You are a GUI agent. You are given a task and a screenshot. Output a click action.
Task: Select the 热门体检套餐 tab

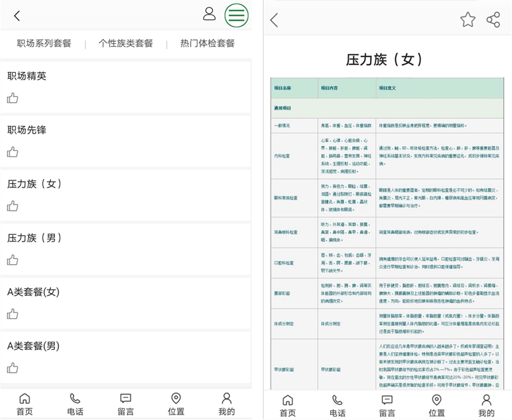[x=207, y=43]
